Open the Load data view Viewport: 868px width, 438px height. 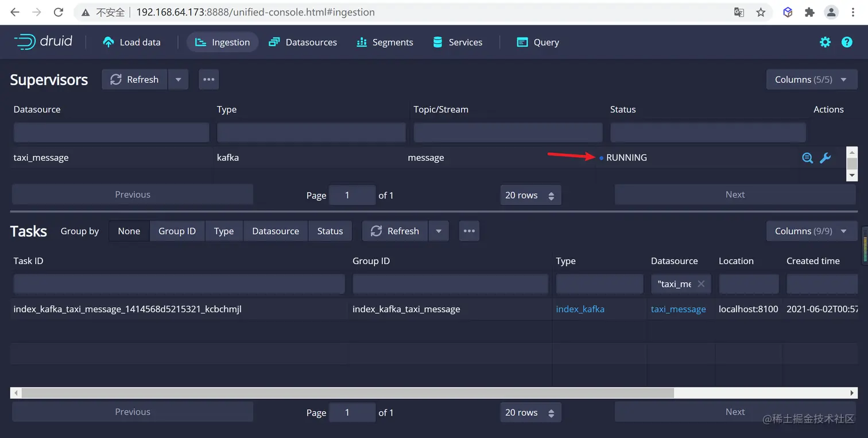tap(131, 42)
